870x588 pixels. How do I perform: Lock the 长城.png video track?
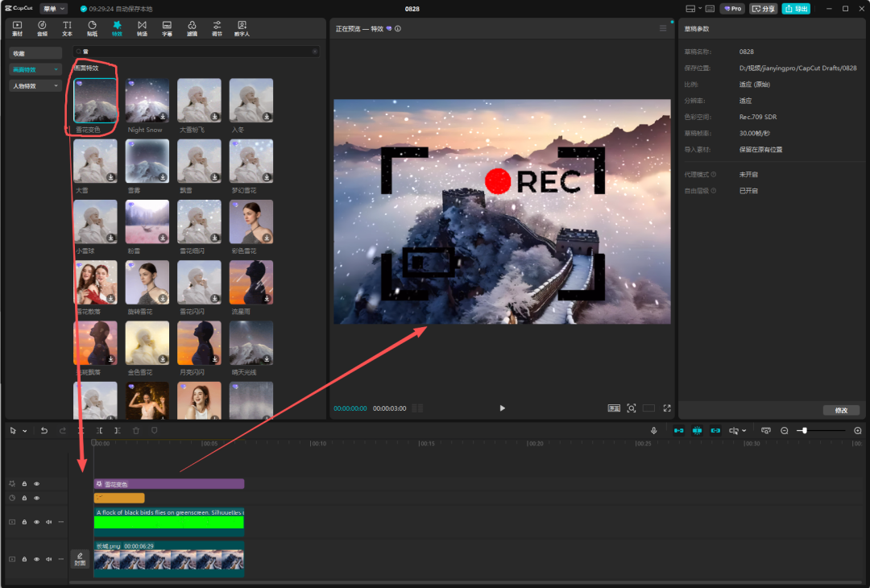pyautogui.click(x=24, y=559)
